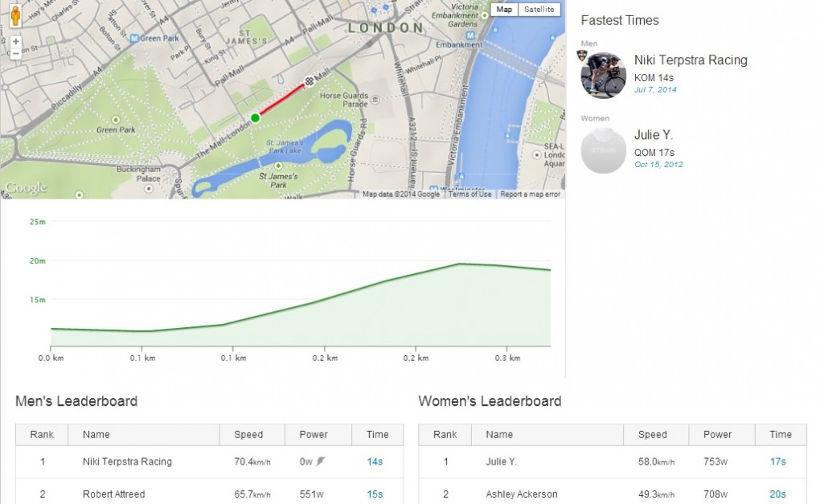Screen dimensions: 820x504
Task: Switch to standard Map view
Action: (x=504, y=10)
